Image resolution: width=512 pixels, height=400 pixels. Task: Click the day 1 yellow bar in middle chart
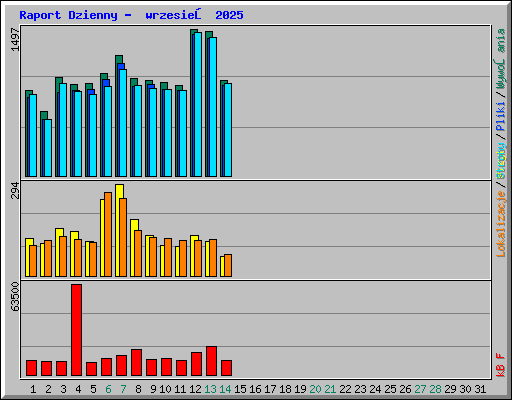pyautogui.click(x=28, y=257)
